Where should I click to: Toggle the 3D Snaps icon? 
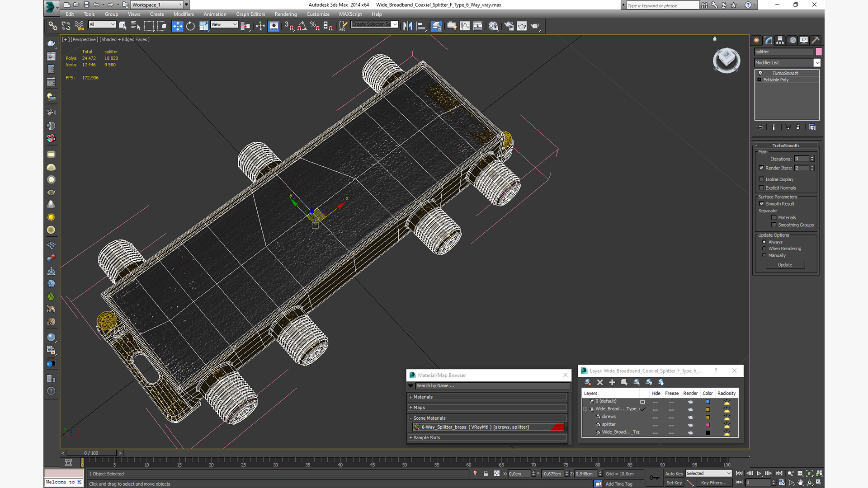289,26
